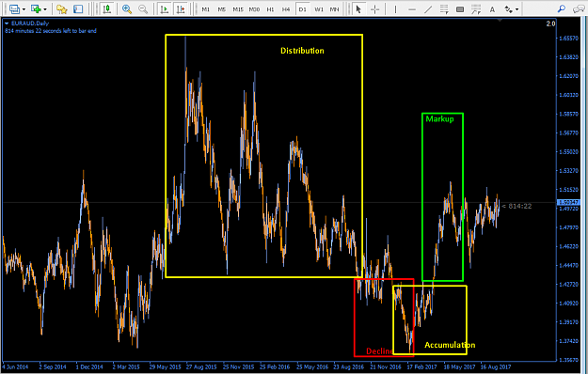Switch chart to candlesticks view
The image size is (588, 374).
[107, 9]
